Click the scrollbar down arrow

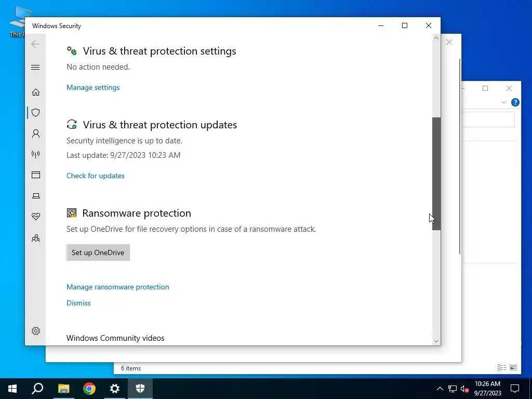[436, 341]
